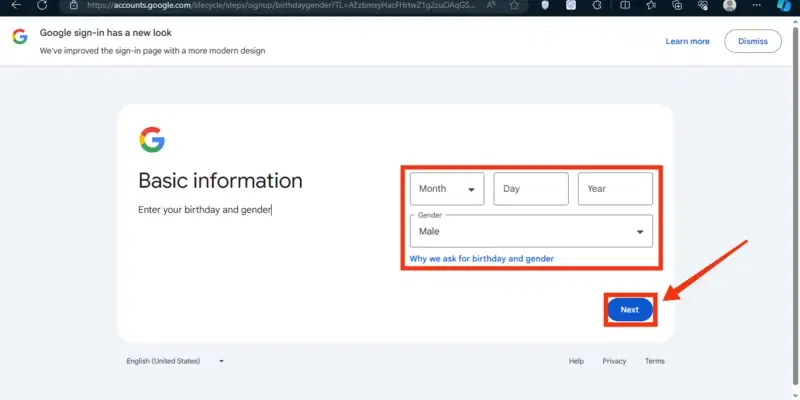Open the blue checkmark extension icon
Viewport: 800px width, 400px height.
point(571,5)
